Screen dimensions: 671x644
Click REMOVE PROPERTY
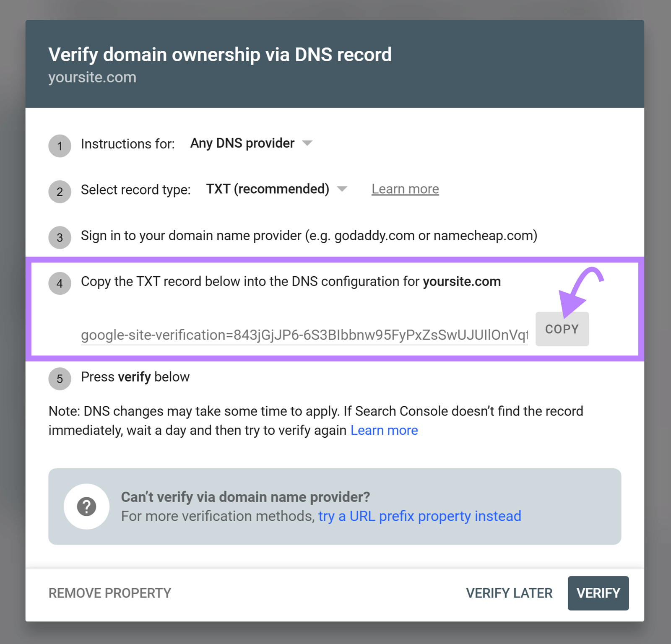tap(109, 593)
